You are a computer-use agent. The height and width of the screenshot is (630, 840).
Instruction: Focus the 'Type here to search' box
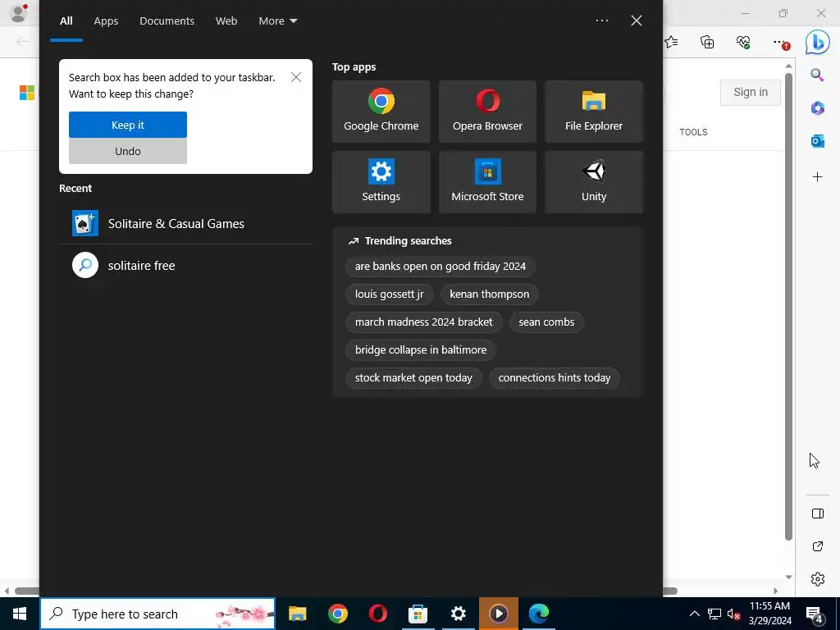157,614
